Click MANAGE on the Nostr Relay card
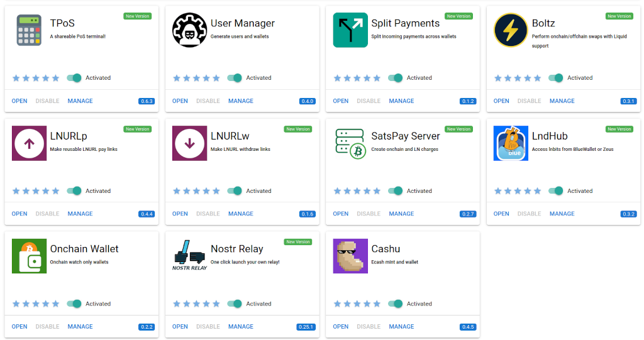 pyautogui.click(x=241, y=327)
